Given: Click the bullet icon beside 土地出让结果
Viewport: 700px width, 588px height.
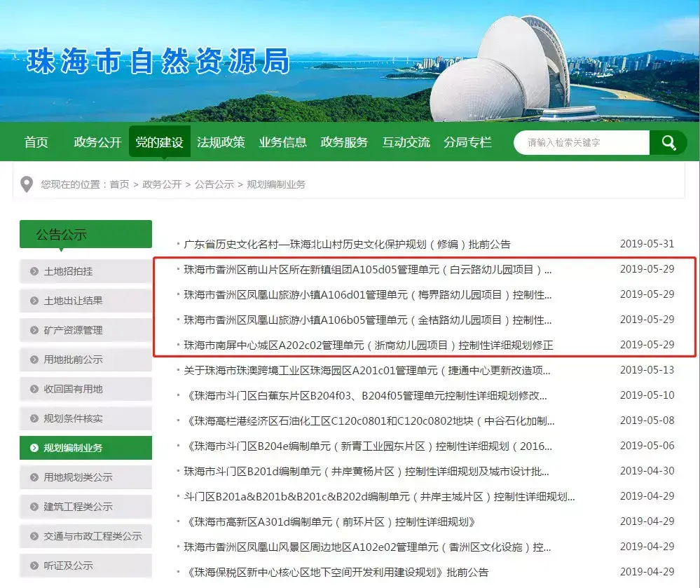Looking at the screenshot, I should [34, 301].
